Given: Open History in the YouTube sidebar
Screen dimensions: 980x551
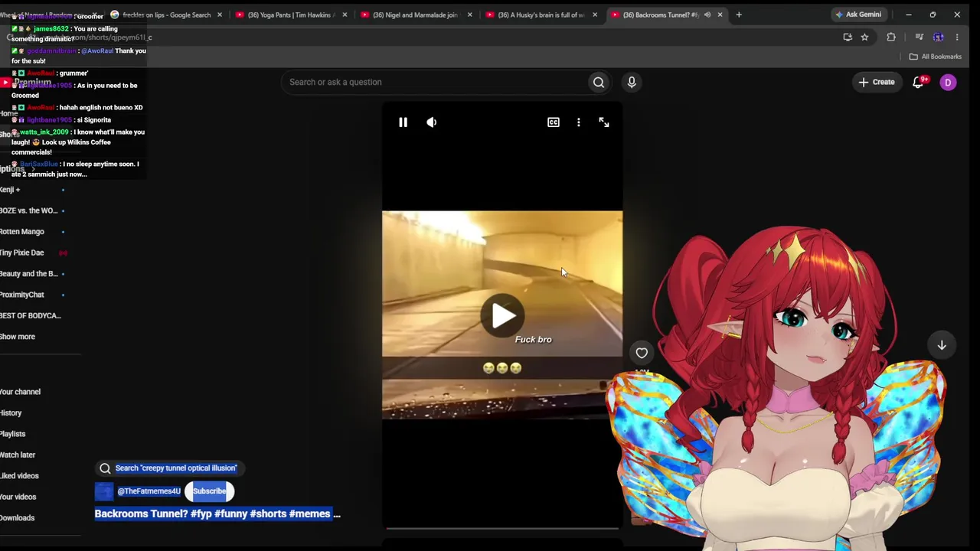Looking at the screenshot, I should pyautogui.click(x=11, y=413).
